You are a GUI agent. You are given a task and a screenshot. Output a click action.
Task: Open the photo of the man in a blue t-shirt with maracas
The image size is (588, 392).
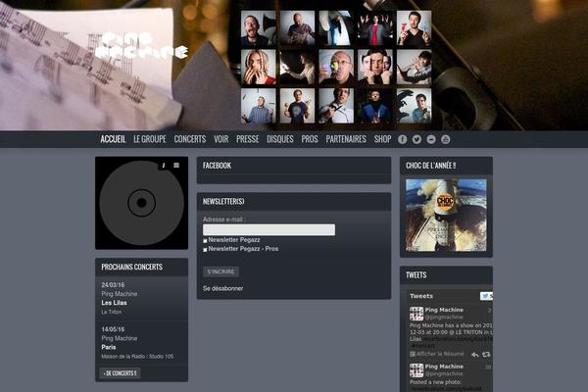pos(297,106)
